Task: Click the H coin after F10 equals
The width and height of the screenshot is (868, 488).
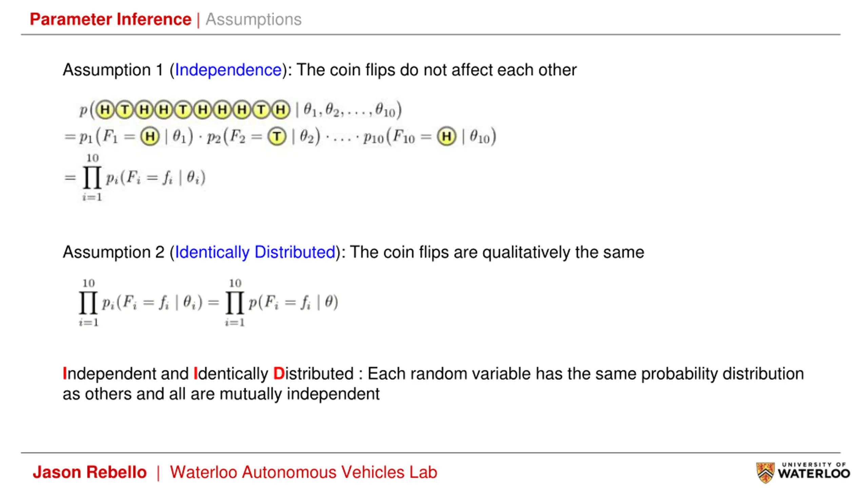Action: pos(447,137)
